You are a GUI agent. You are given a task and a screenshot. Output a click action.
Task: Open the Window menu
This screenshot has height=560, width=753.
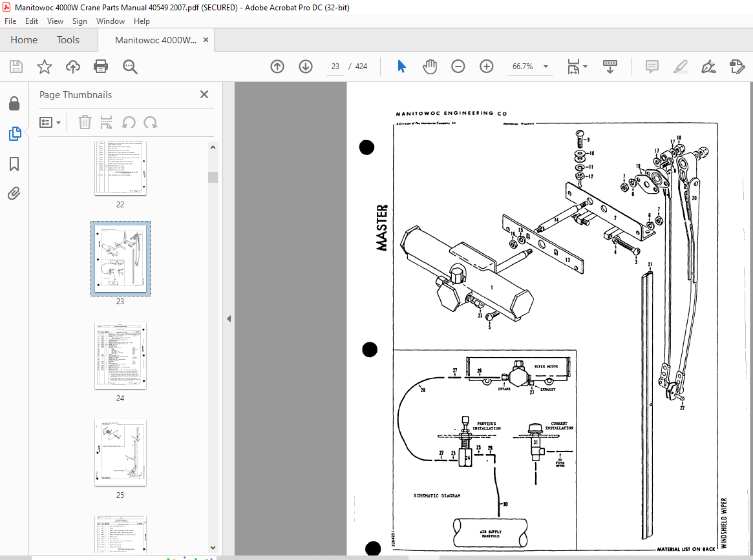111,21
